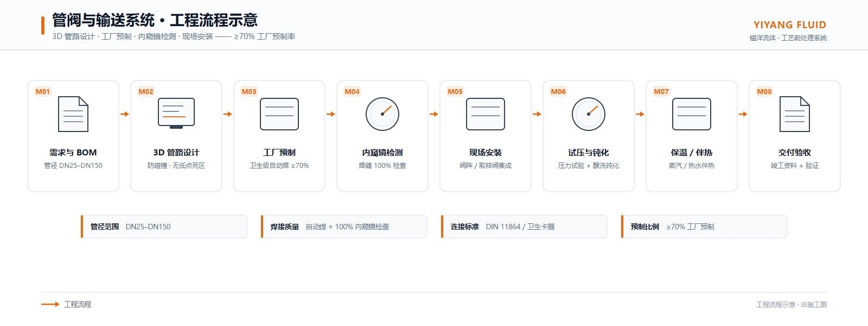
Task: Click the 工程流程示意 · 非施工图 footer note
Action: coord(792,305)
